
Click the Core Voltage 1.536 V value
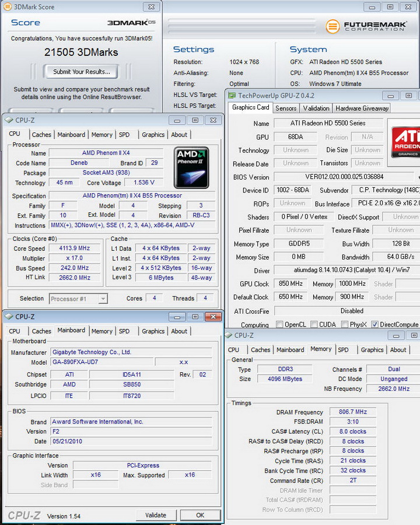point(144,183)
